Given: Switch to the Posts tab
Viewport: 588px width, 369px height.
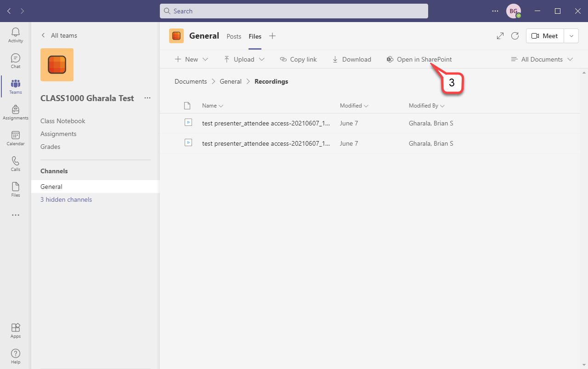Looking at the screenshot, I should [234, 36].
